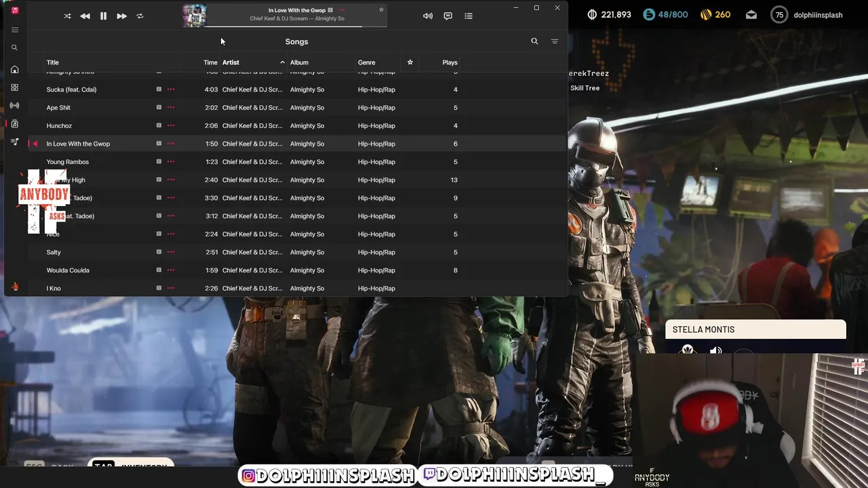Click the explicit badge on Hunchoz row
This screenshot has height=488, width=868.
(x=159, y=125)
